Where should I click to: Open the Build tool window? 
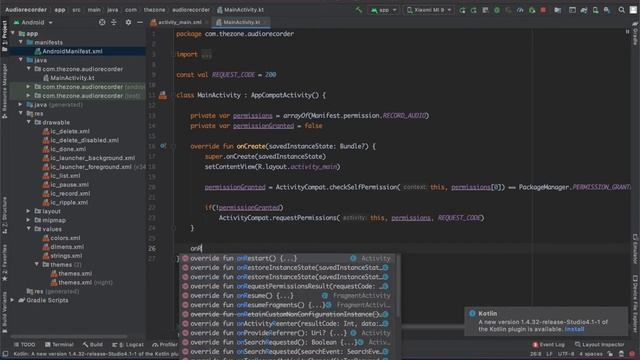93,345
